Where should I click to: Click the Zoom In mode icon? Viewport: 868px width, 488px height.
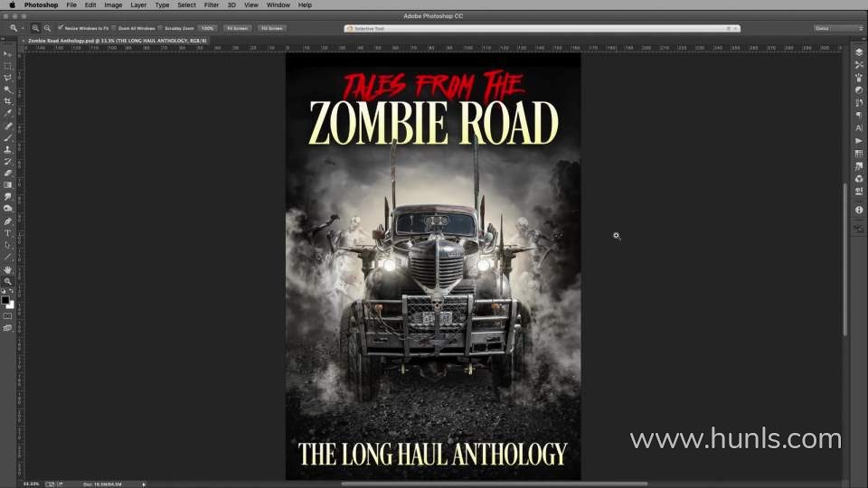(x=35, y=28)
